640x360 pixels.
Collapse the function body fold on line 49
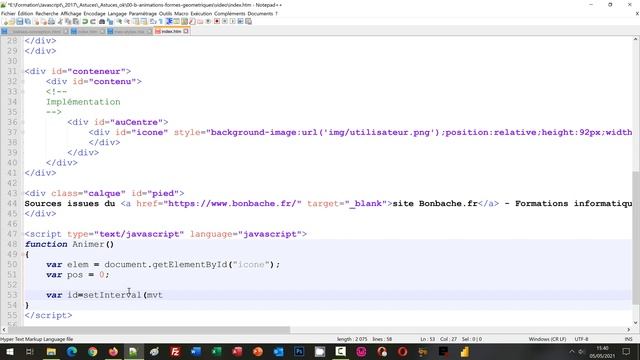tap(23, 254)
